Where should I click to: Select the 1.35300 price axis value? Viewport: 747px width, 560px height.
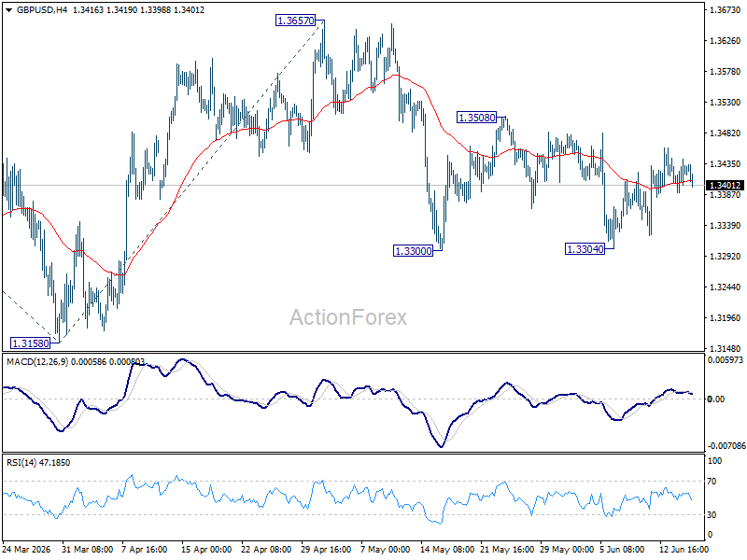point(726,103)
